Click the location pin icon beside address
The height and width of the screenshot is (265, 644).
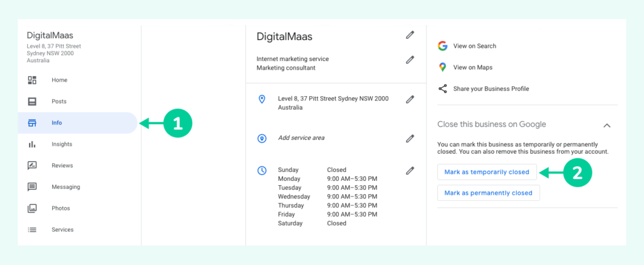pyautogui.click(x=262, y=99)
